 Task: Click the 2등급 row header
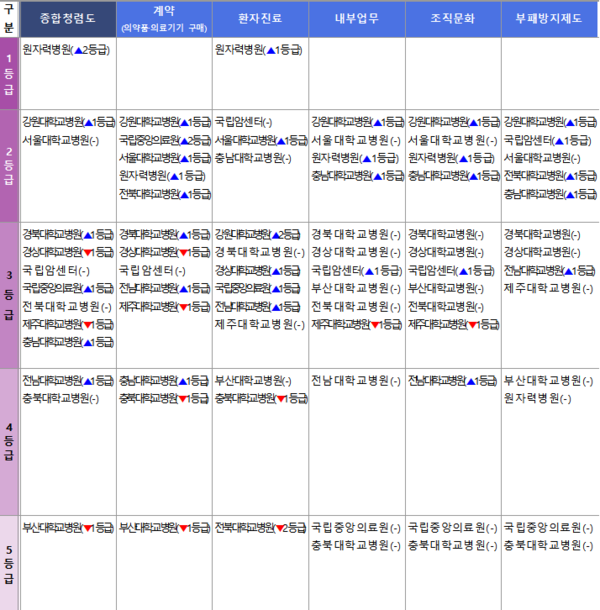point(9,166)
